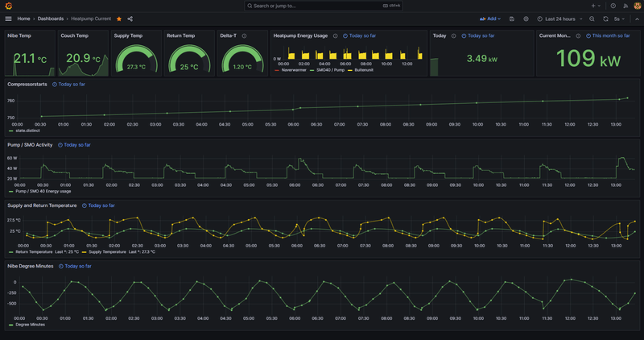Open the news feed icon
Viewport: 644px width, 340px height.
click(x=625, y=6)
